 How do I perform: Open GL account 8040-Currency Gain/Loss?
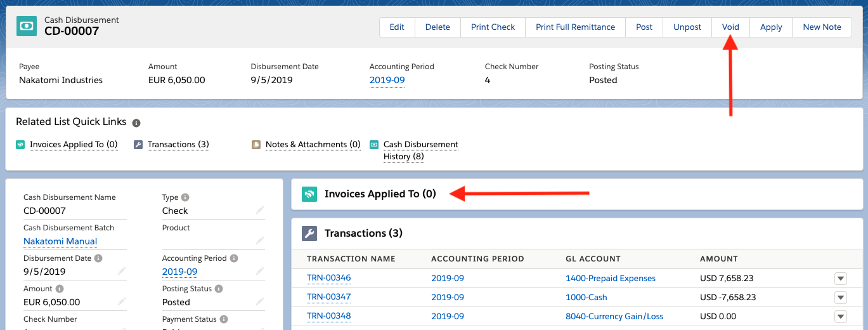[x=614, y=317]
